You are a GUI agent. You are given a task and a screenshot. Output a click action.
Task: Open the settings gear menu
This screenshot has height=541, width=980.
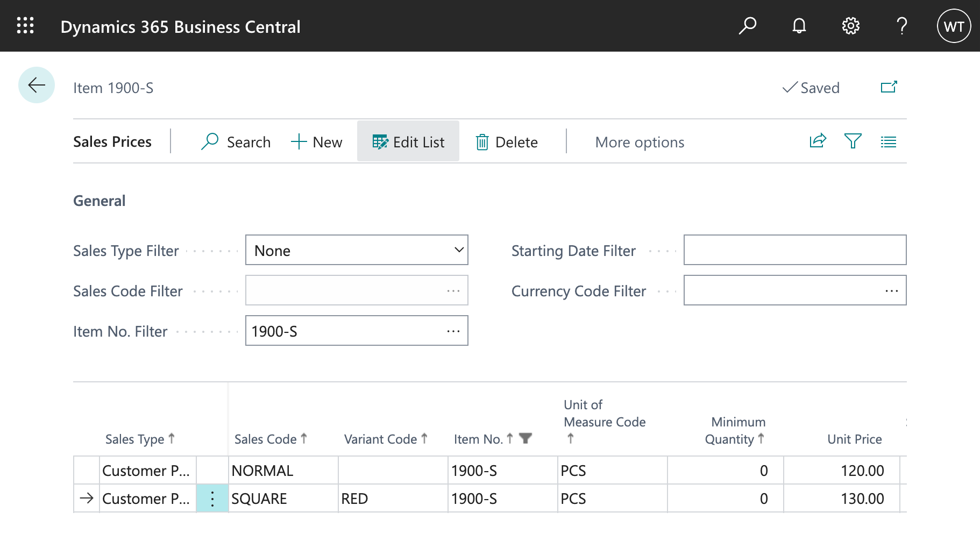coord(850,26)
